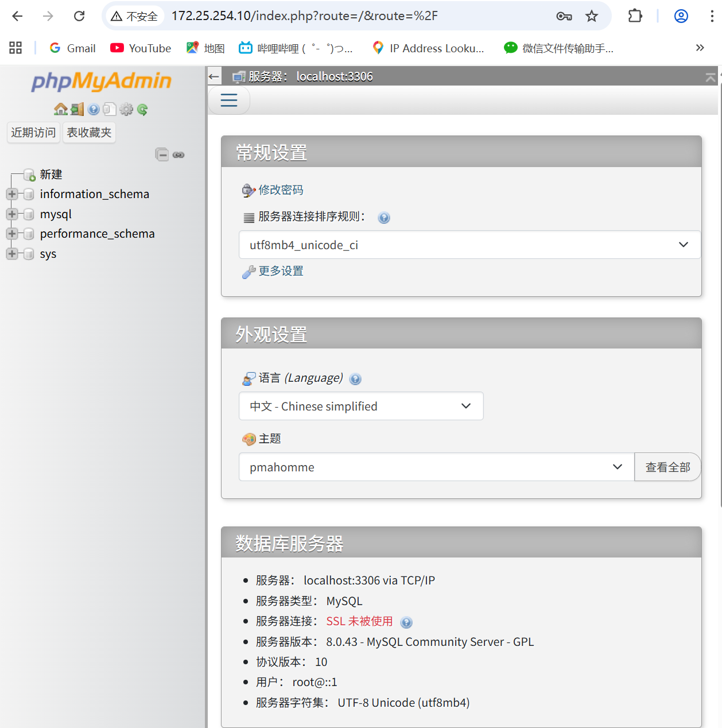Viewport: 722px width, 728px height.
Task: Log out using the door exit icon
Action: pos(77,109)
